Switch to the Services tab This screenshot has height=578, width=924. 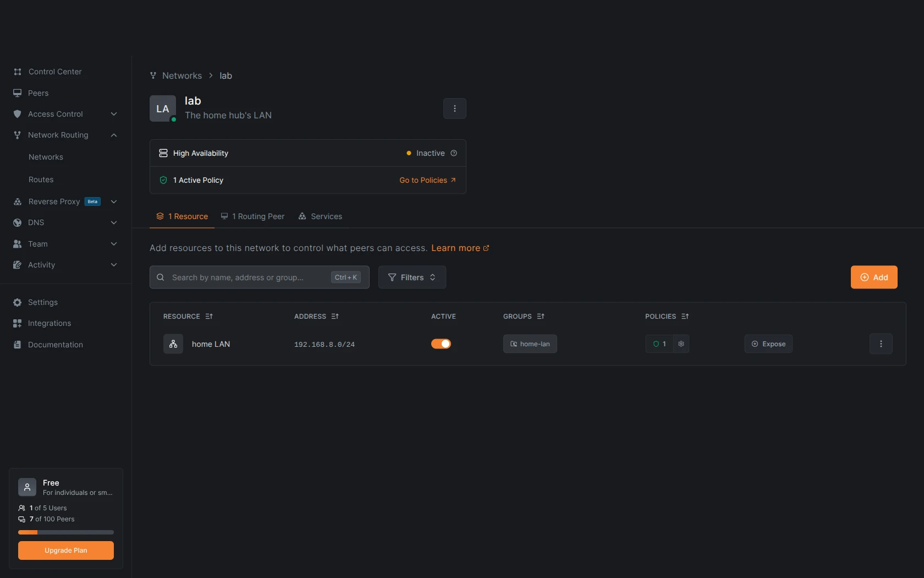(320, 216)
